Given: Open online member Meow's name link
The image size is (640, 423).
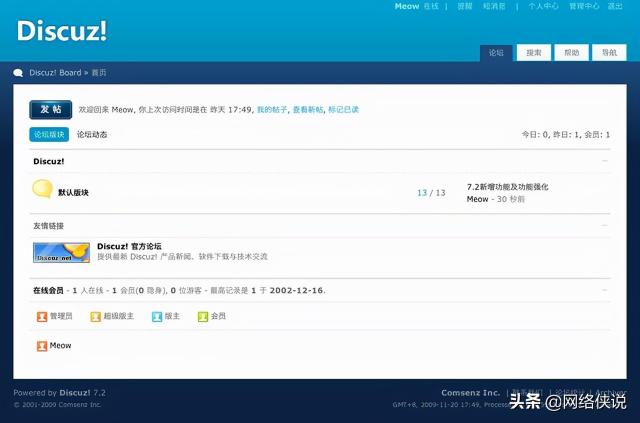Looking at the screenshot, I should tap(60, 345).
